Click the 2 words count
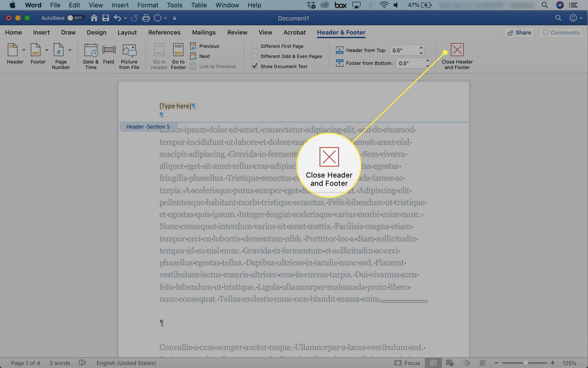 60,363
